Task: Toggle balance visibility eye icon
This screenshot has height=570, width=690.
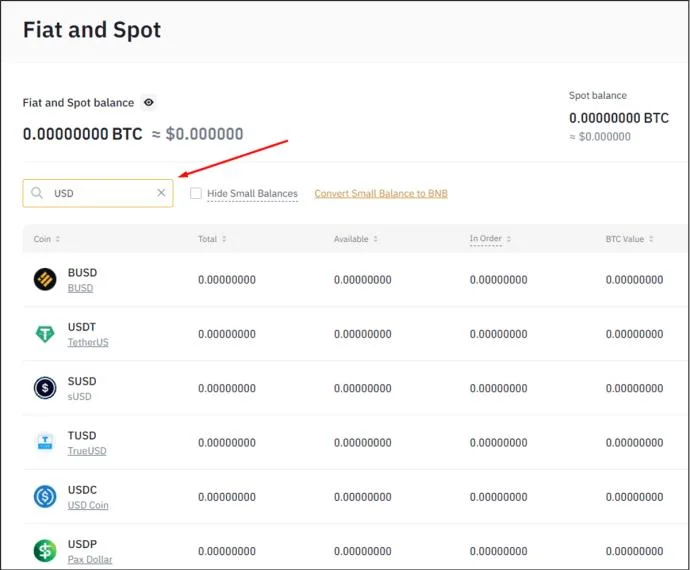Action: coord(149,103)
